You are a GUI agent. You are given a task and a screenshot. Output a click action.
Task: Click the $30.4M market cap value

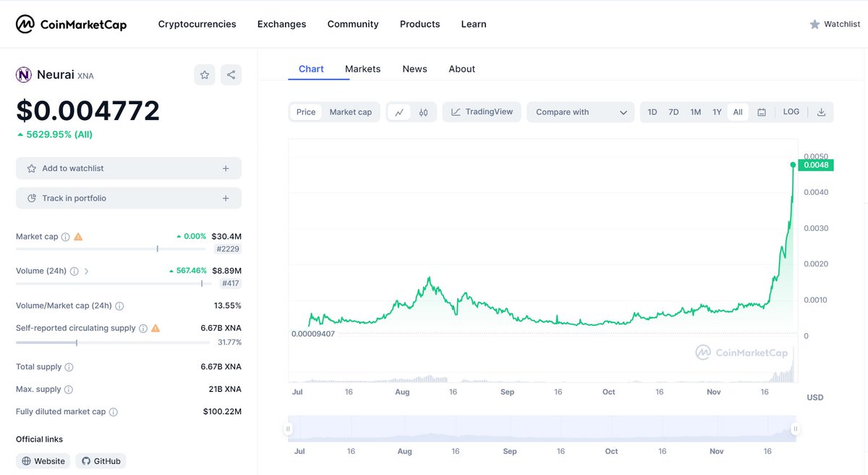click(x=226, y=237)
